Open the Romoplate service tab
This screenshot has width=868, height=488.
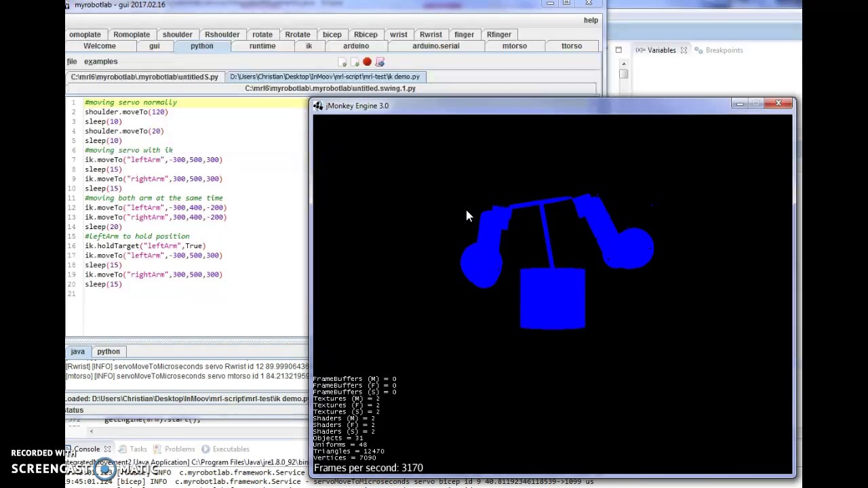pos(132,35)
